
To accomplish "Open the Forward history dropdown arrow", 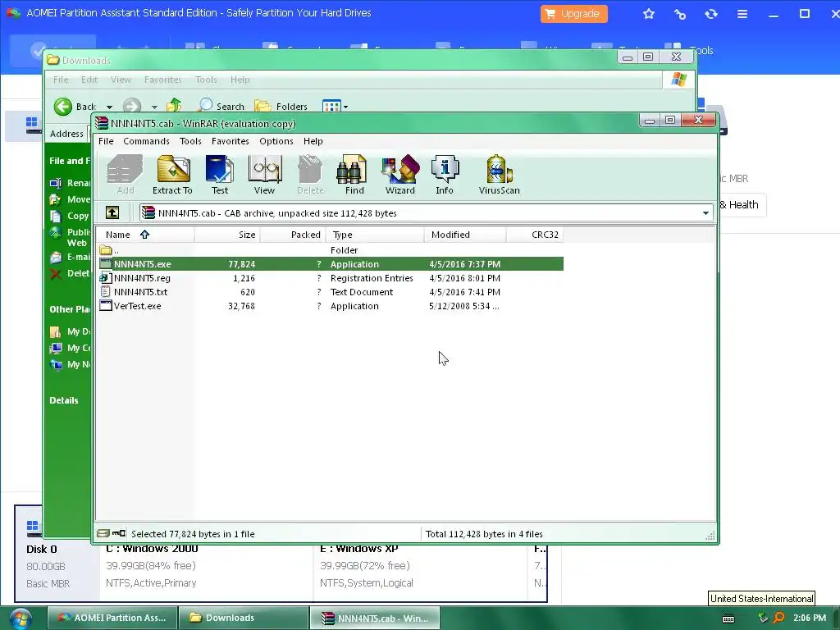I will tap(154, 107).
